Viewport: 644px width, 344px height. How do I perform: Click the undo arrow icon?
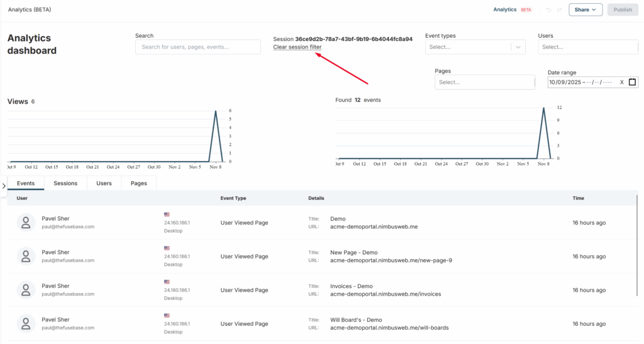(x=548, y=10)
